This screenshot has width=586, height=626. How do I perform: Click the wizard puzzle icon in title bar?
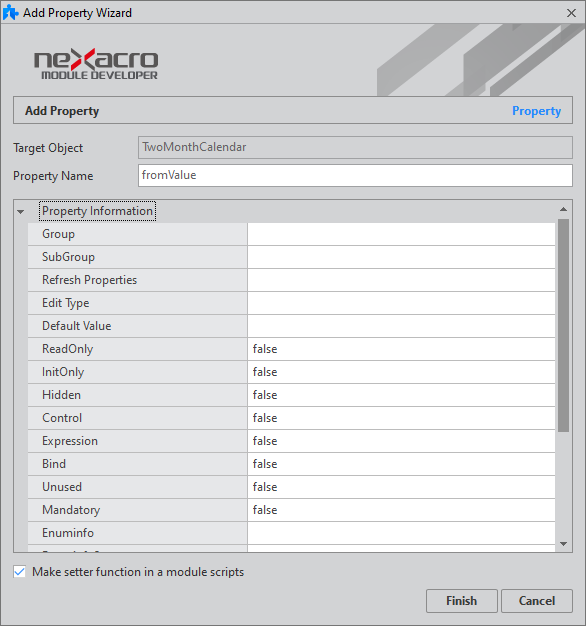pos(10,12)
